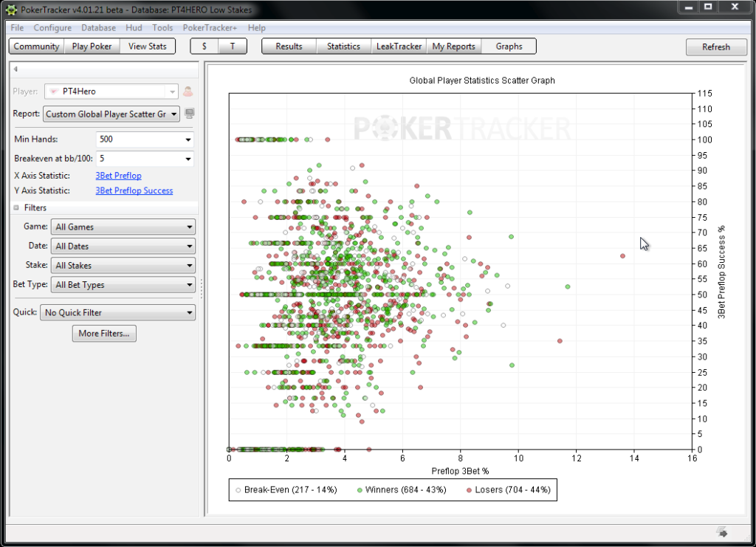Open the File menu
The image size is (756, 547).
17,28
